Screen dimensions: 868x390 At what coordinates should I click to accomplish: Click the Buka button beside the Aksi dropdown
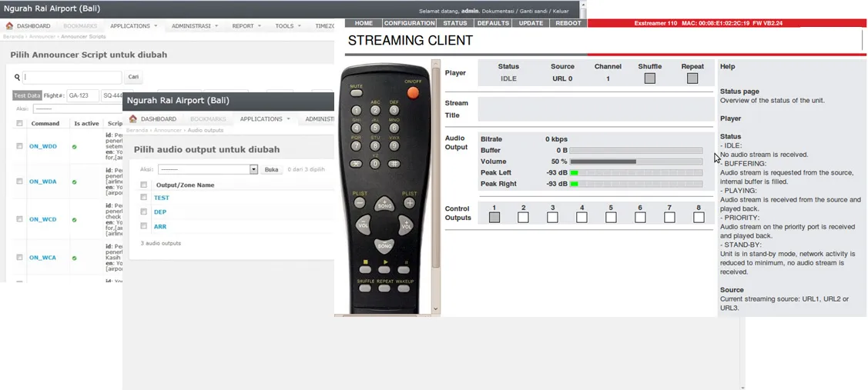tap(271, 170)
